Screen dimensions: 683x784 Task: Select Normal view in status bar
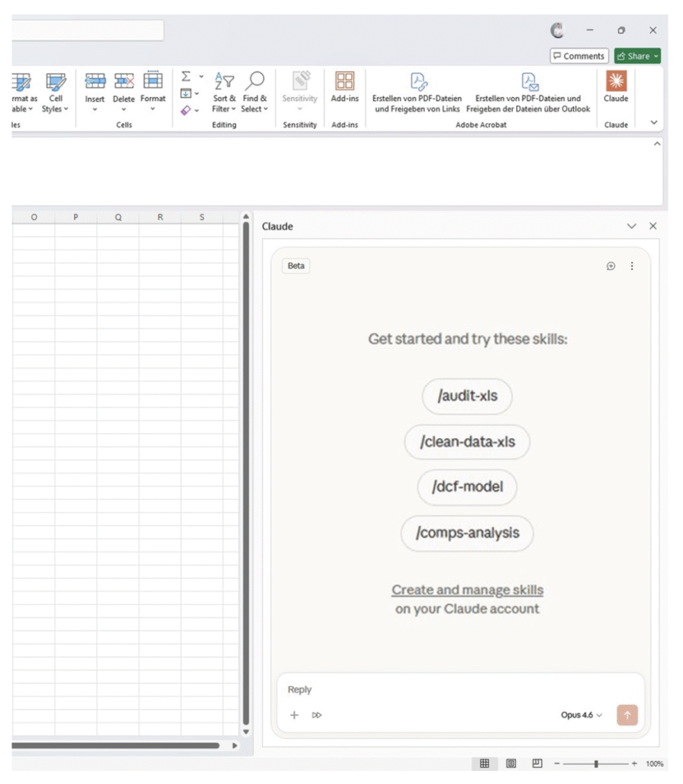(485, 763)
